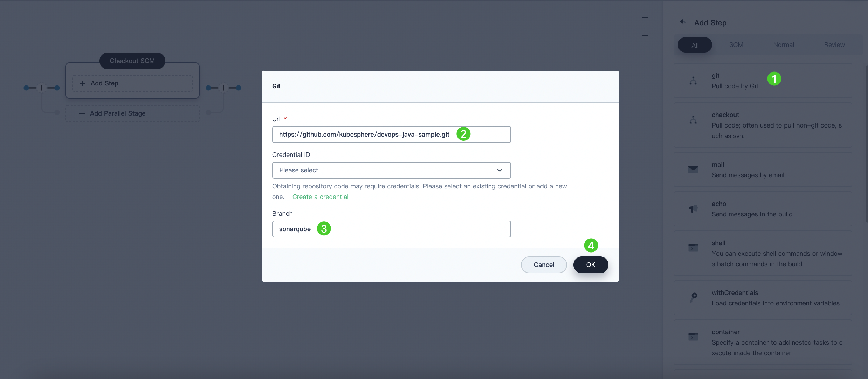Viewport: 868px width, 379px height.
Task: Switch to SCM tab in Add Step panel
Action: pyautogui.click(x=736, y=44)
